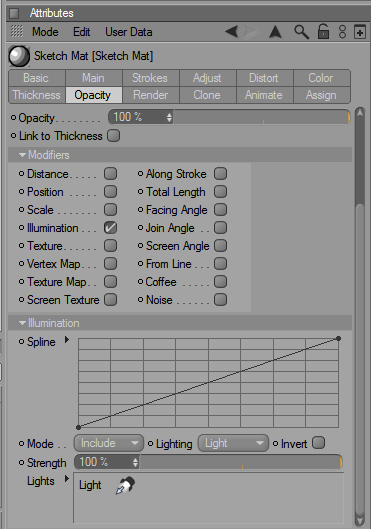Open the search magnifier in Attributes manager

click(x=301, y=32)
